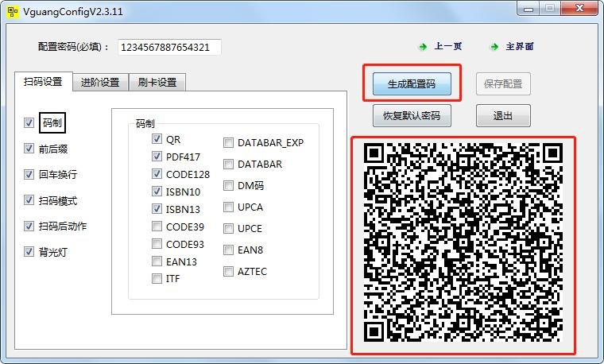604x364 pixels.
Task: Uncheck the QR symbology checkbox
Action: coord(157,139)
